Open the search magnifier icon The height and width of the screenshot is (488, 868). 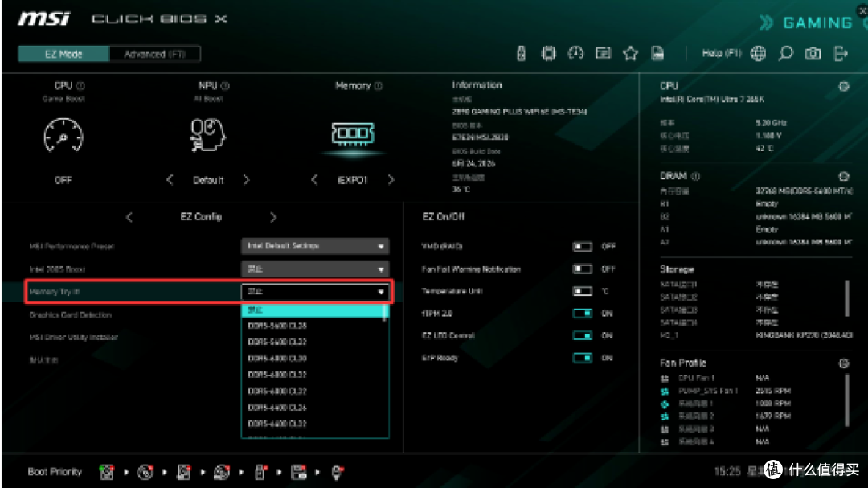785,54
